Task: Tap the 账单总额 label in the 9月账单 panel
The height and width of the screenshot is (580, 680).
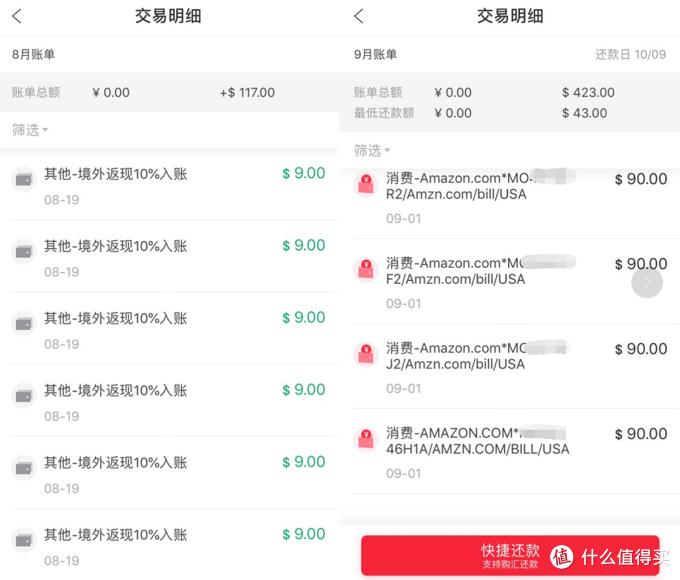Action: point(378,92)
